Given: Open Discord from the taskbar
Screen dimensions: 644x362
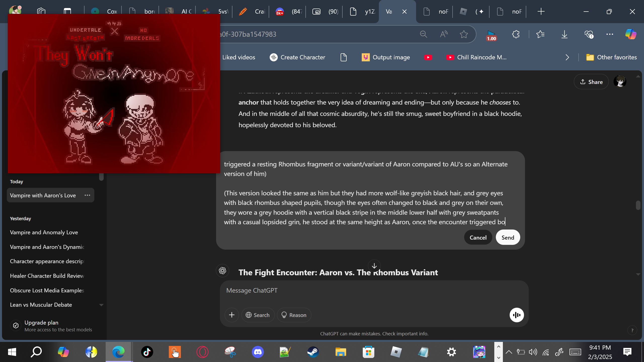Looking at the screenshot, I should coord(258,352).
